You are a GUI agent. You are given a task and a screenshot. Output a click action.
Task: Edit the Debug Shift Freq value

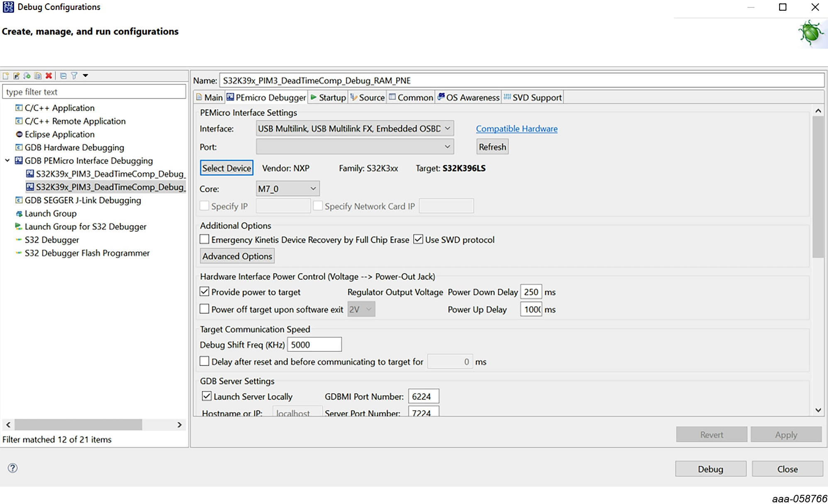click(314, 344)
